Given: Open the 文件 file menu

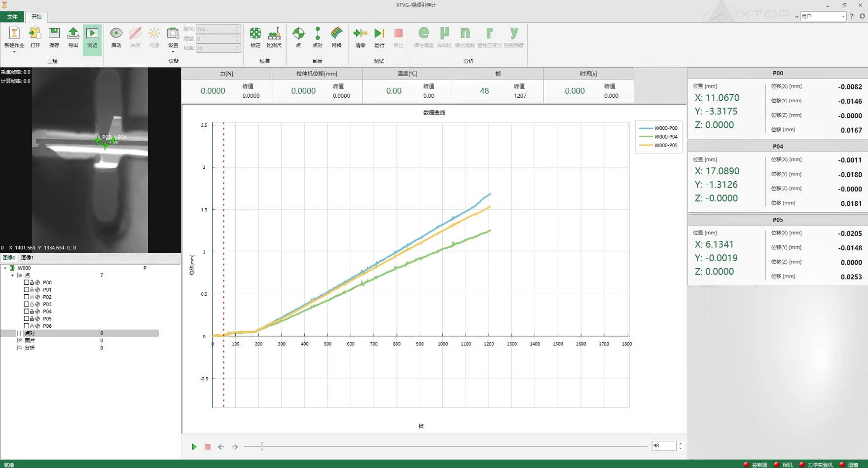Looking at the screenshot, I should [12, 17].
